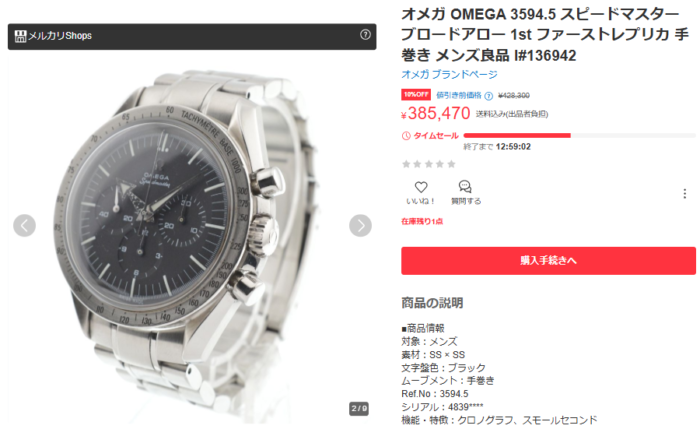Click the 値引き前価格 label

(x=459, y=95)
